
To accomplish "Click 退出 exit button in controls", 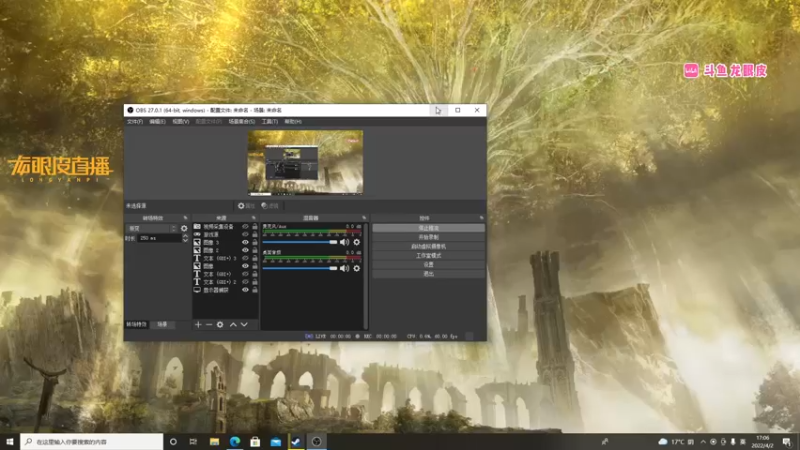I will click(429, 274).
